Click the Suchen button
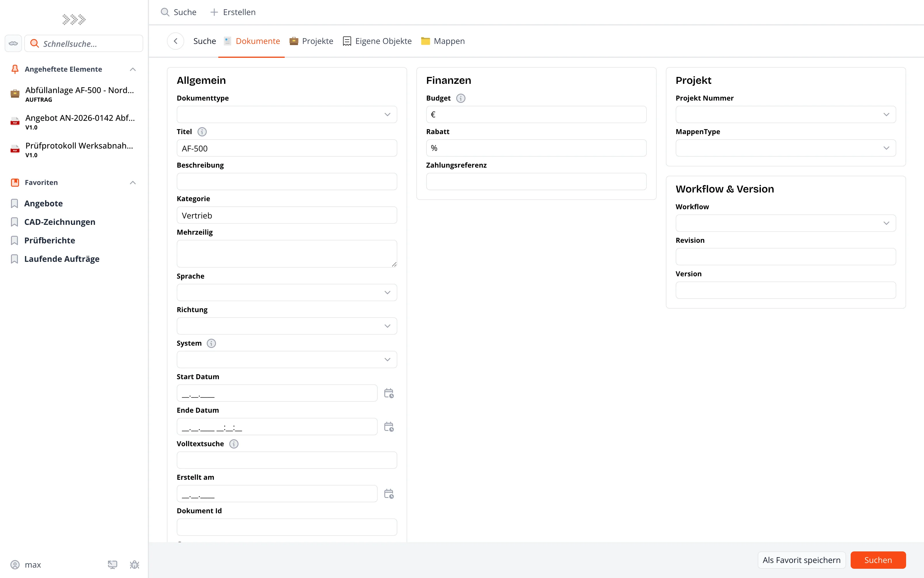The width and height of the screenshot is (924, 578). point(878,560)
